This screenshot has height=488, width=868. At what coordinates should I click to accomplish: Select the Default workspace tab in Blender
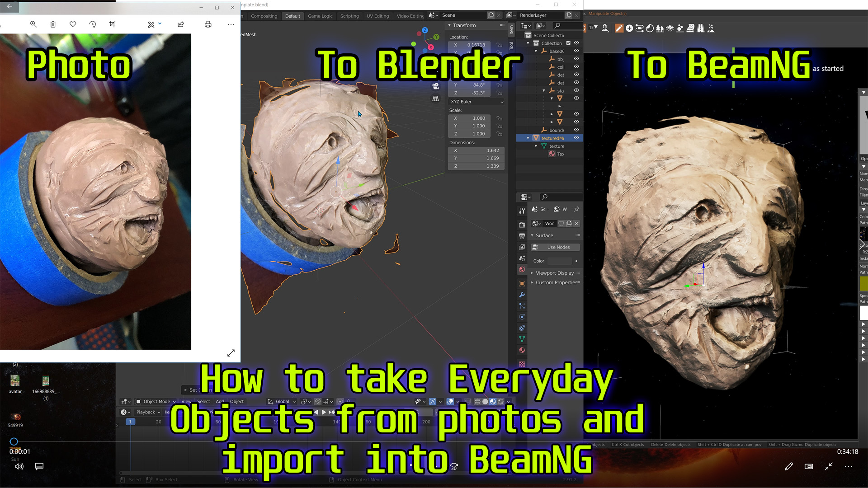[x=292, y=16]
